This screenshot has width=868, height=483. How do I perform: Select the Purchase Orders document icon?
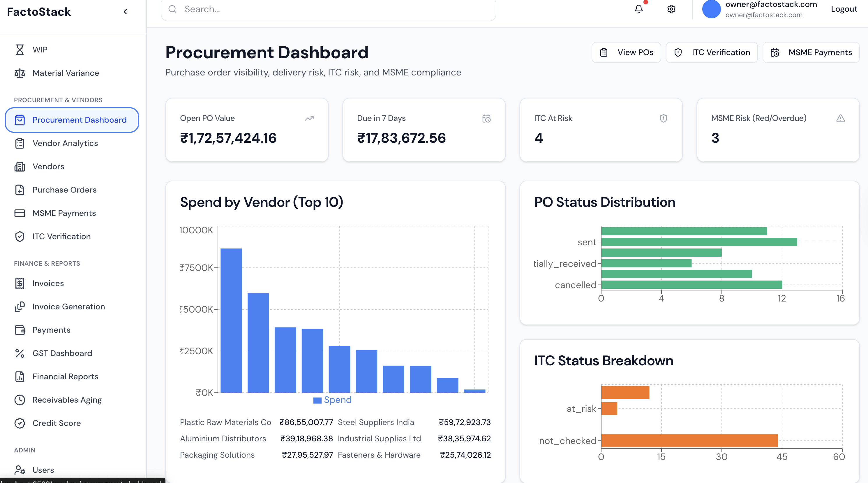pos(20,190)
